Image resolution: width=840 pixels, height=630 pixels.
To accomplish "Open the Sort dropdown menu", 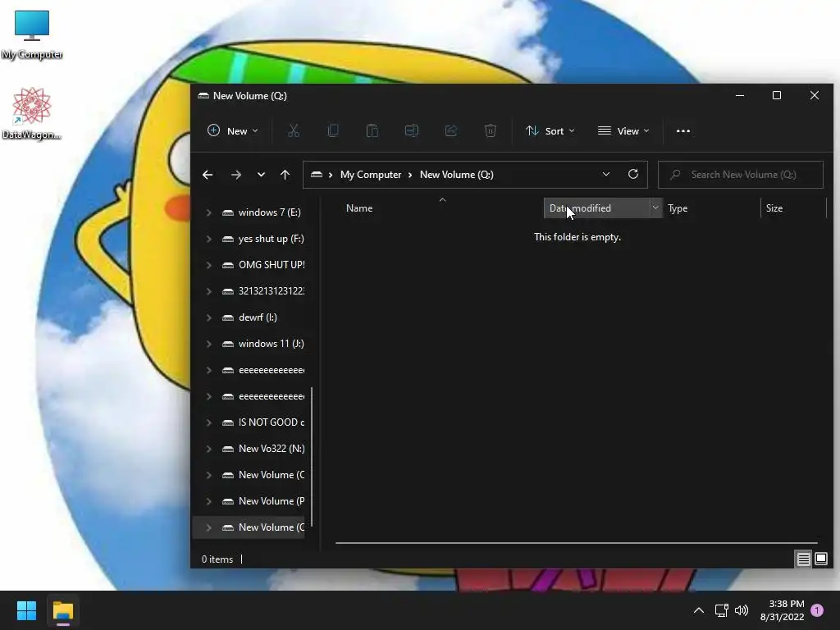I will (550, 130).
